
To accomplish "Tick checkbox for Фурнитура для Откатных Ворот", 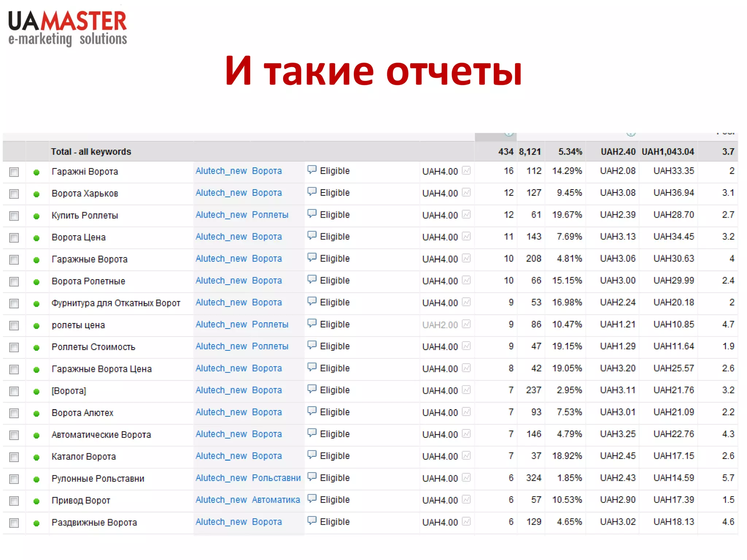I will click(14, 303).
